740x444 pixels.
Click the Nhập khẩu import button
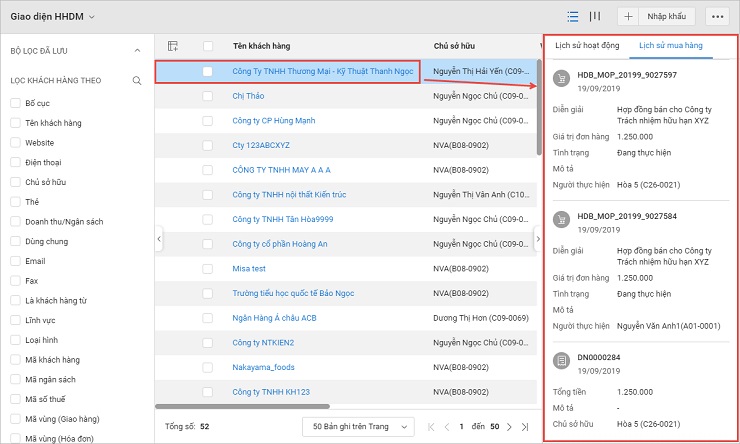[x=666, y=17]
